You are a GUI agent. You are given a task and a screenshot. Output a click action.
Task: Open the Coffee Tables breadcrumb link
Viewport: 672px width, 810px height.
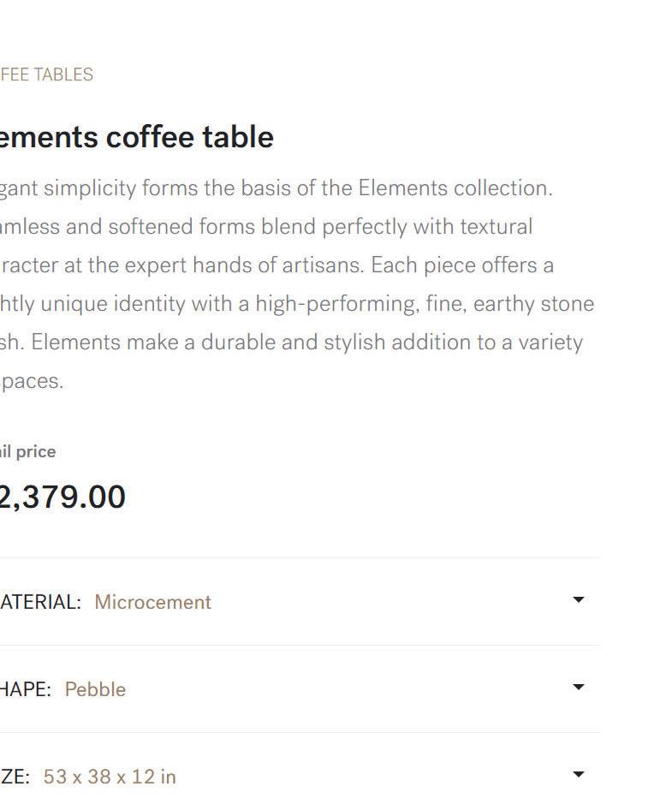pyautogui.click(x=46, y=74)
